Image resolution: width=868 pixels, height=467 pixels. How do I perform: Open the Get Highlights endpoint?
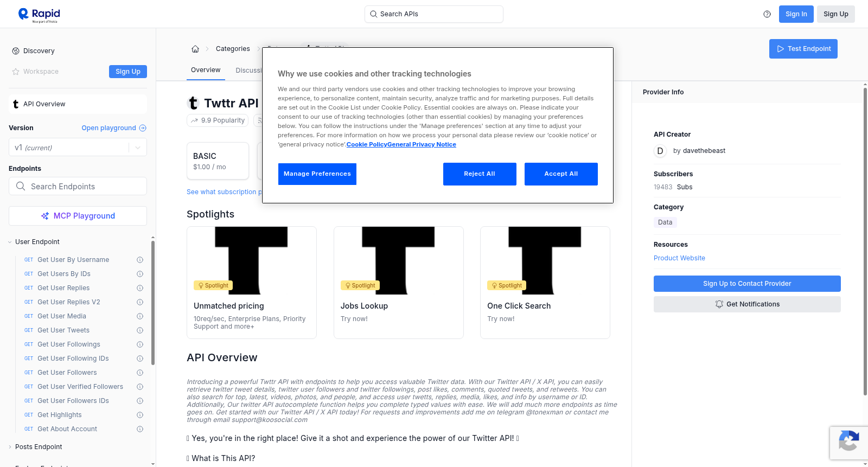click(60, 415)
